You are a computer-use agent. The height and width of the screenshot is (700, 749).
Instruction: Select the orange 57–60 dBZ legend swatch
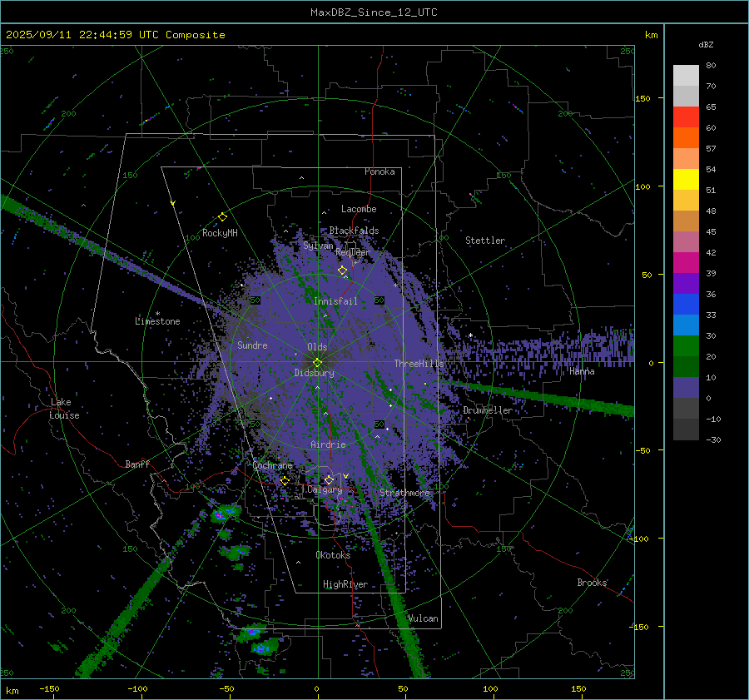pyautogui.click(x=686, y=137)
